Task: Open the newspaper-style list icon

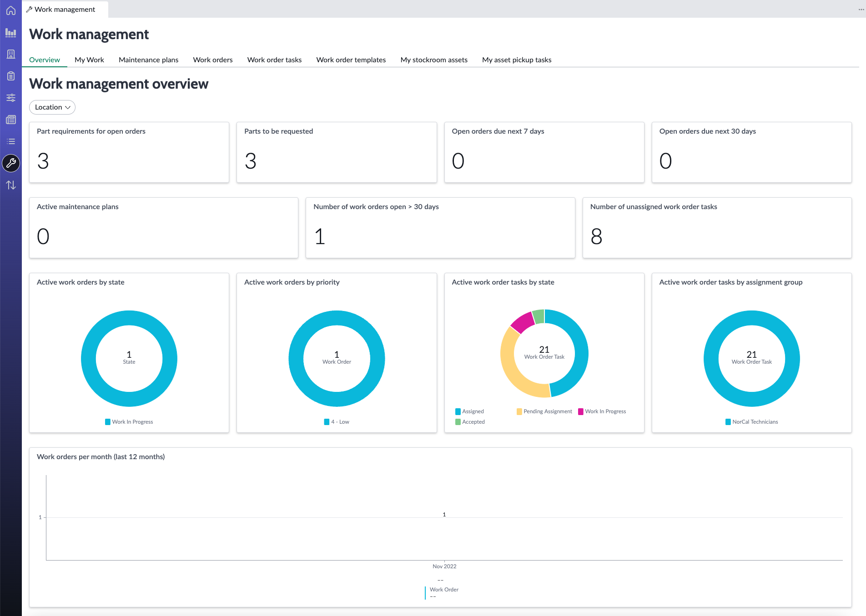Action: pyautogui.click(x=11, y=120)
